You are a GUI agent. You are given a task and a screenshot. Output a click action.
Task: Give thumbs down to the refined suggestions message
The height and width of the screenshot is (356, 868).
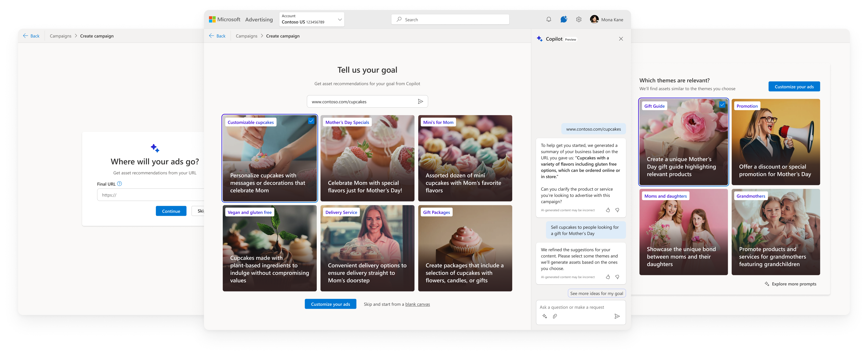(x=617, y=277)
